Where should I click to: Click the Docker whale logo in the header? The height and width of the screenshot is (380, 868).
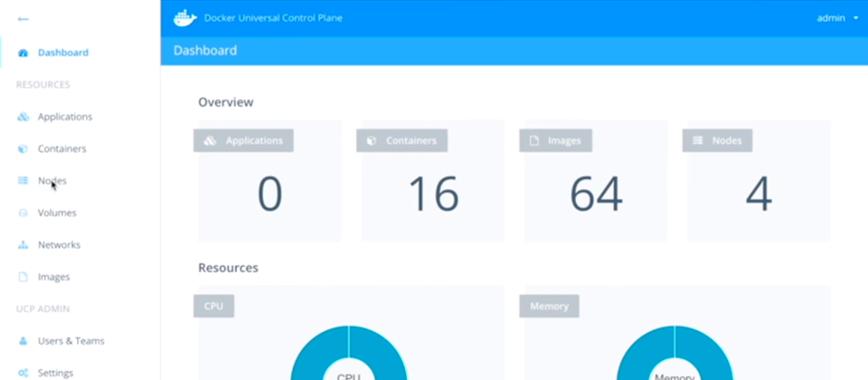point(184,18)
